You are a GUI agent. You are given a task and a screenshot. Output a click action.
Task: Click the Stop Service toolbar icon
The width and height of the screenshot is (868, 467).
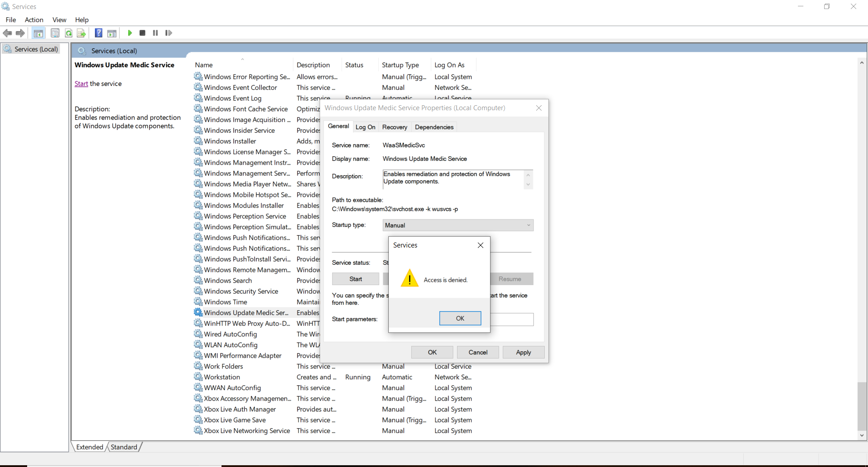142,33
